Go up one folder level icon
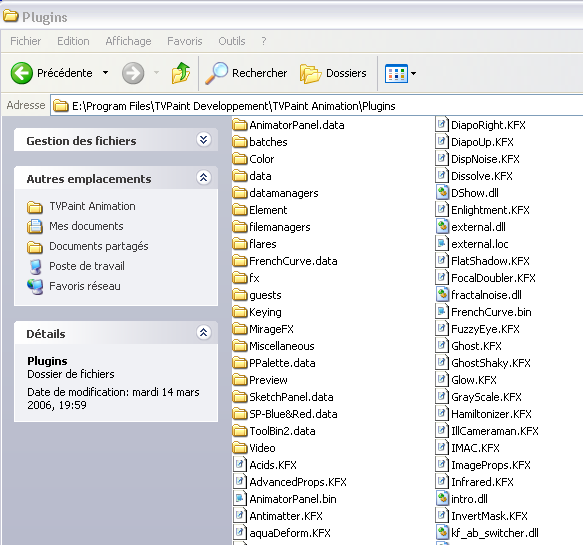583x545 pixels. (x=181, y=73)
